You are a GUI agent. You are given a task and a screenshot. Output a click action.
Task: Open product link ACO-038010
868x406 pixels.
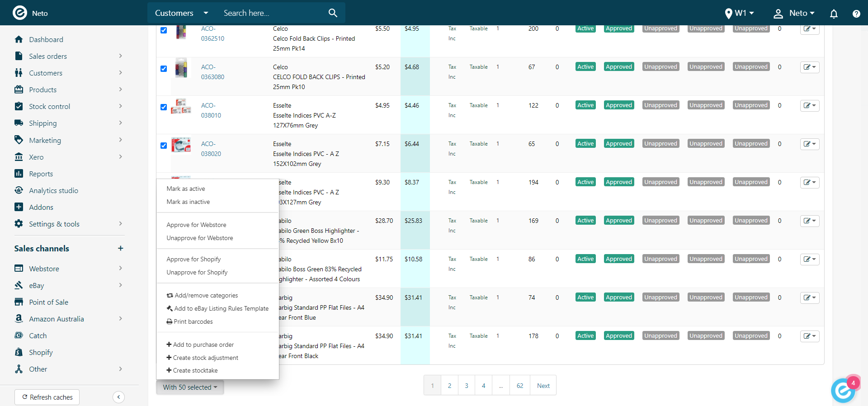pos(211,110)
